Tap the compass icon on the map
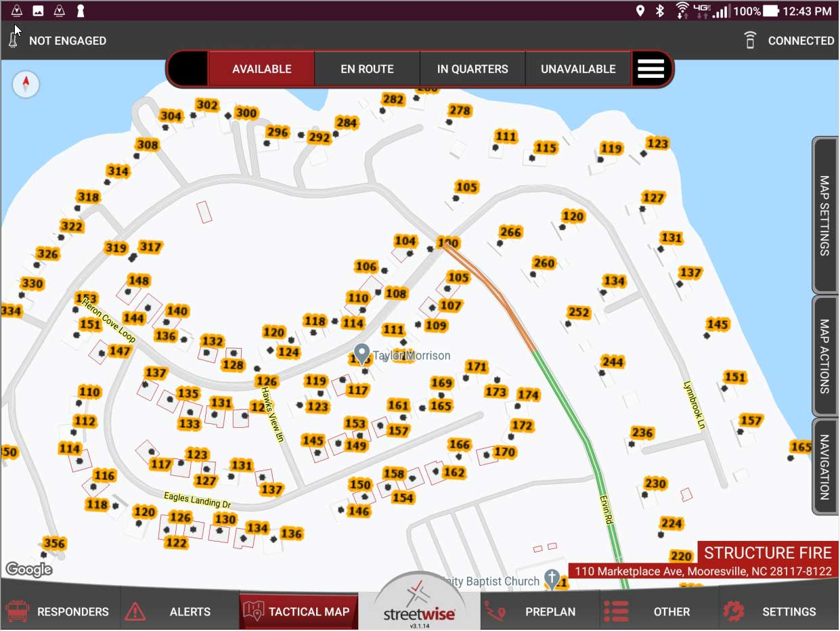The height and width of the screenshot is (631, 840). (26, 84)
